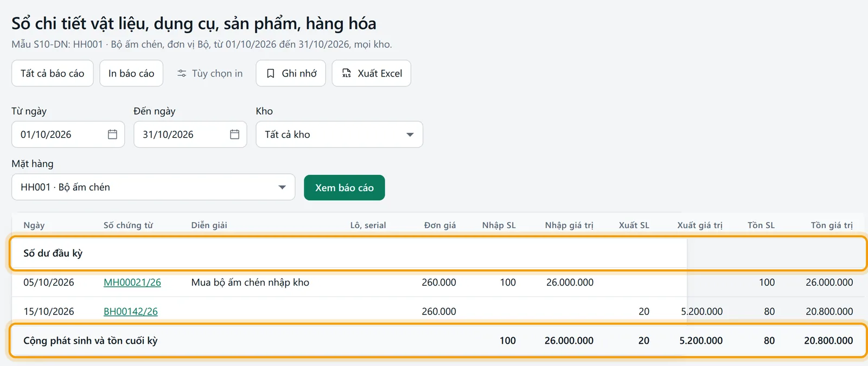Click the Tồn SL column header

coord(761,225)
